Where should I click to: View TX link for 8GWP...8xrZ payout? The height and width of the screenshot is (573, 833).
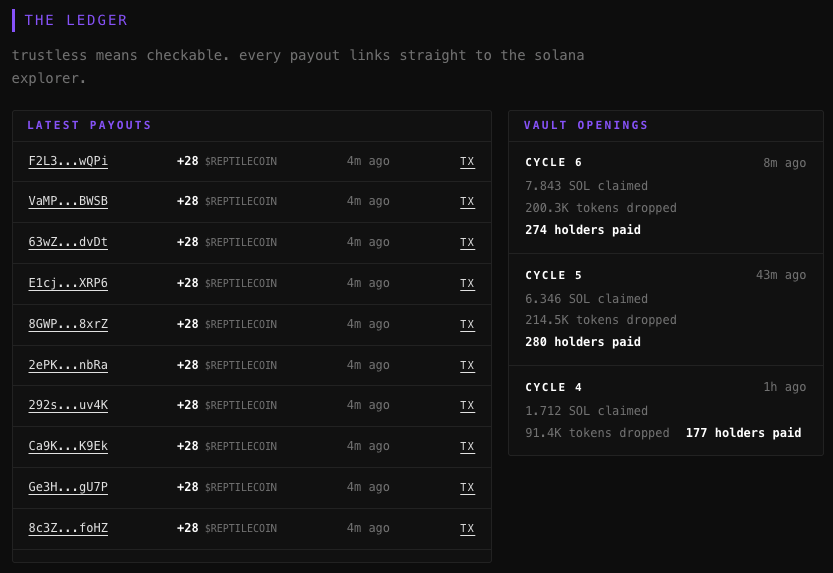pyautogui.click(x=467, y=324)
